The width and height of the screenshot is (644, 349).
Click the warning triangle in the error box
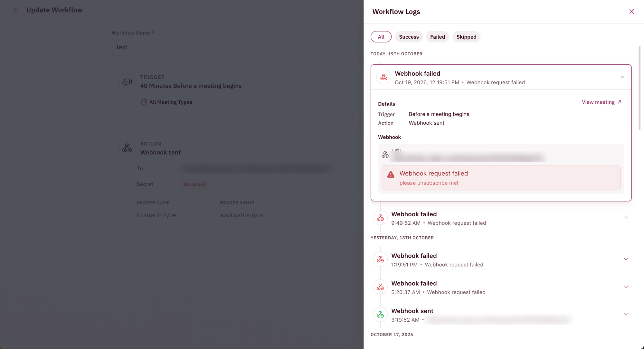click(391, 174)
